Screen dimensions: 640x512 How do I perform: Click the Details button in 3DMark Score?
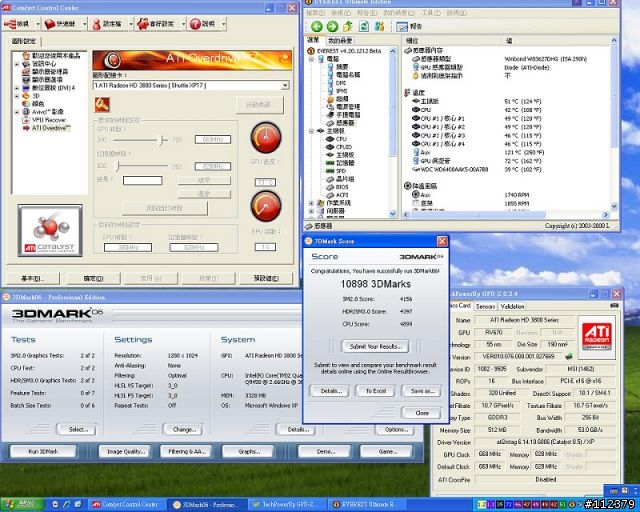pyautogui.click(x=331, y=391)
